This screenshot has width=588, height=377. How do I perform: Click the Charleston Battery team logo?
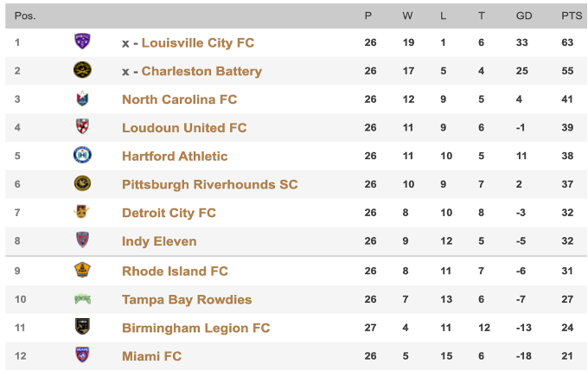coord(82,70)
